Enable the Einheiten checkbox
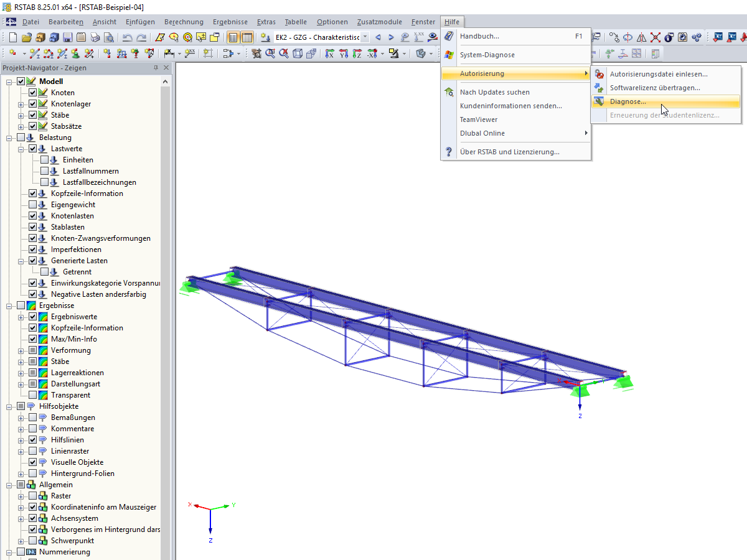Viewport: 747px width, 560px height. click(45, 160)
